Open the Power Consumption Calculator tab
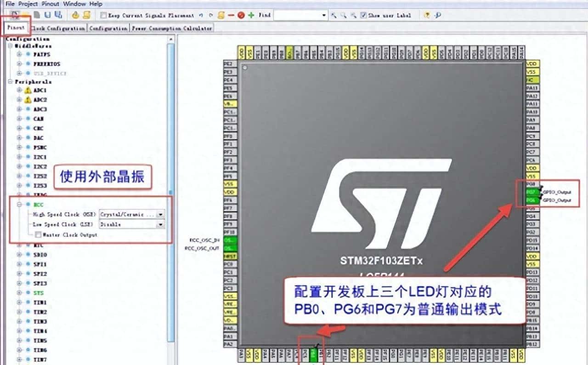Screen dimensions: 588x365 [172, 28]
